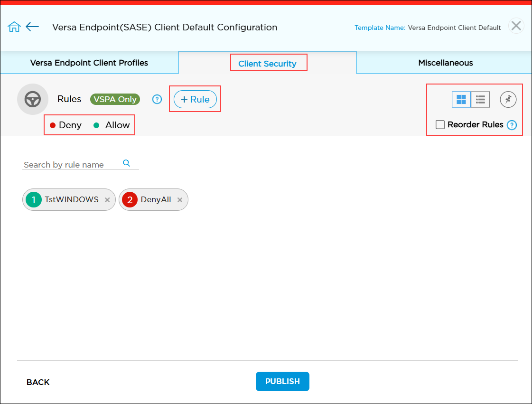The image size is (532, 404).
Task: Click the BACK button
Action: point(38,382)
